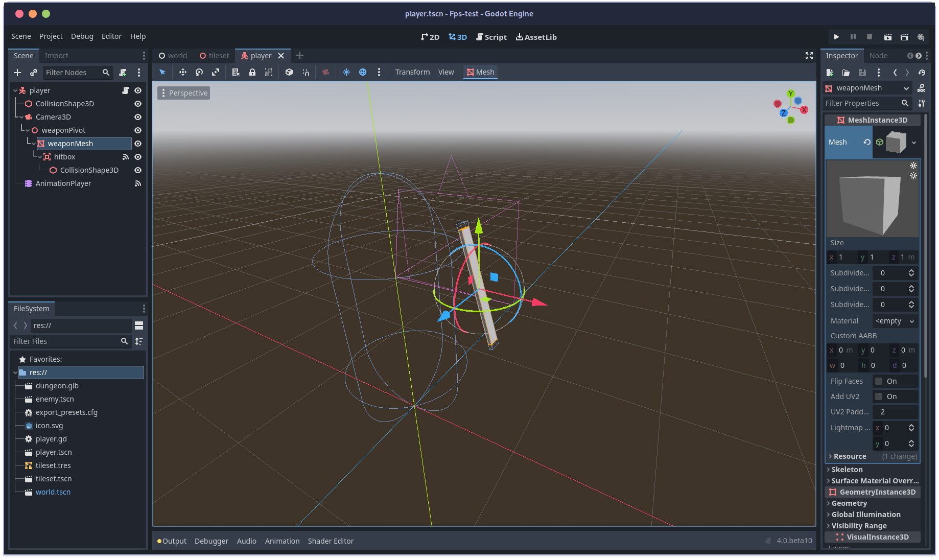
Task: Enable Flip Faces for the mesh
Action: [x=879, y=381]
